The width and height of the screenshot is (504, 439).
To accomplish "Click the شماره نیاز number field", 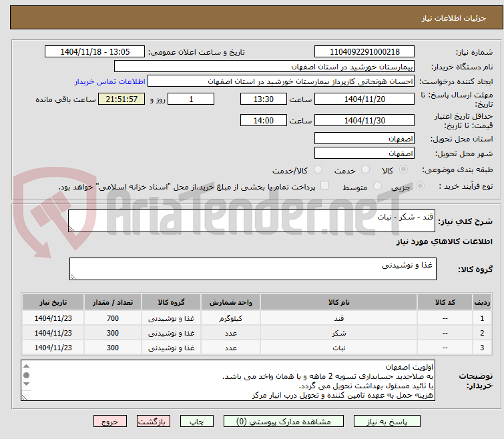I will click(x=364, y=51).
